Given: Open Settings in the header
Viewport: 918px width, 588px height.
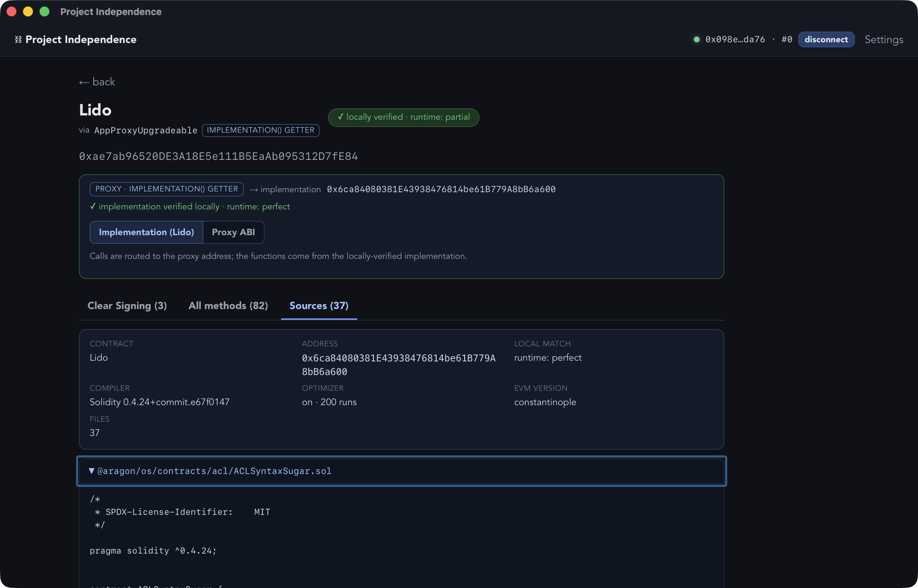Looking at the screenshot, I should 884,40.
